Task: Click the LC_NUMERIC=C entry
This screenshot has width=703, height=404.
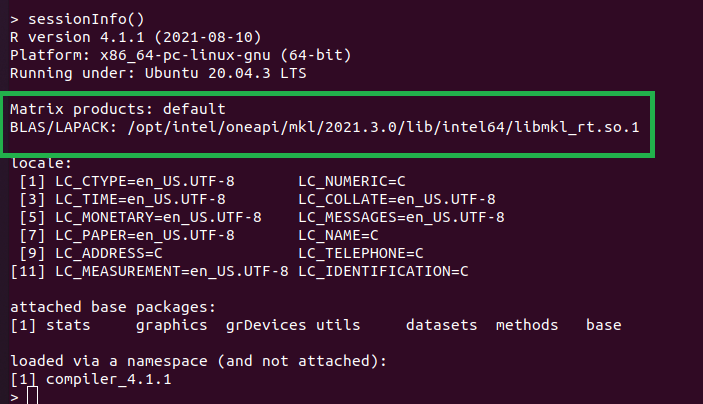Action: [352, 181]
